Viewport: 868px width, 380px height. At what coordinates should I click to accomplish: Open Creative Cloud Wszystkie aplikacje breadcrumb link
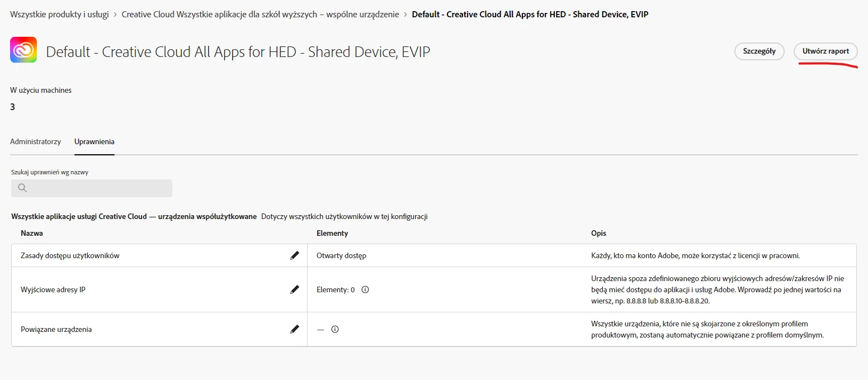(260, 14)
